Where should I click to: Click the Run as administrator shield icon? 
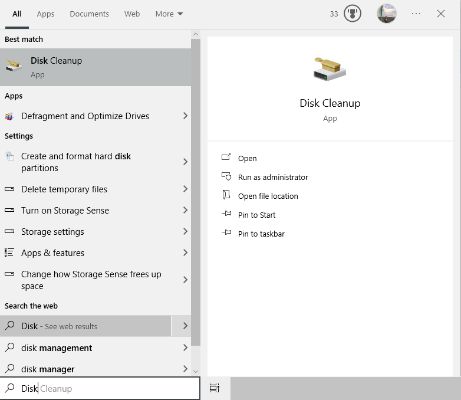click(x=226, y=176)
